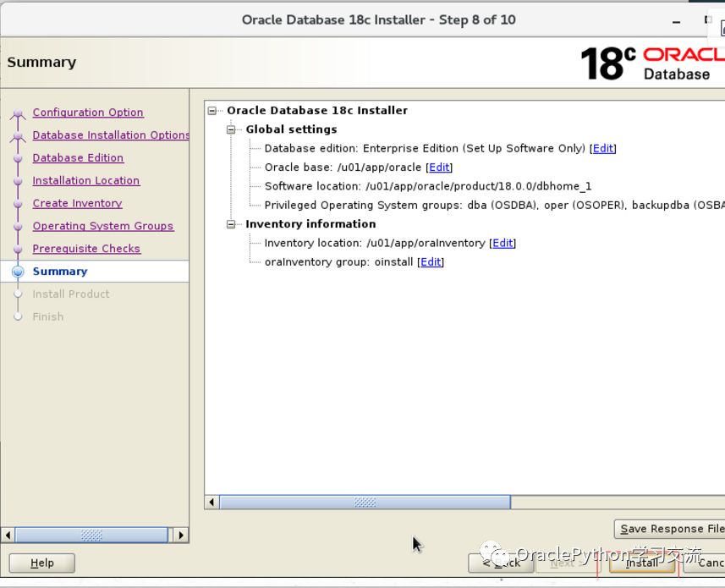Click the Install Product disabled step
Viewport: 725px width, 588px height.
click(71, 294)
